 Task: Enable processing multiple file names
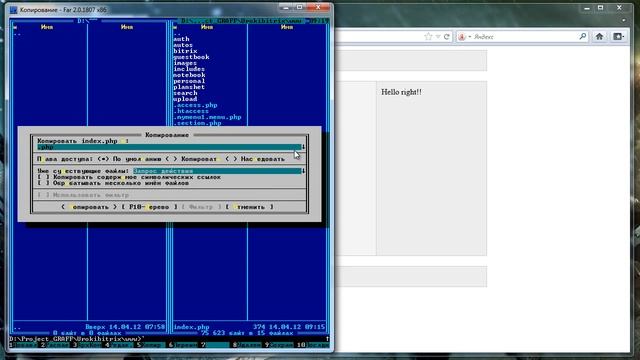point(113,183)
